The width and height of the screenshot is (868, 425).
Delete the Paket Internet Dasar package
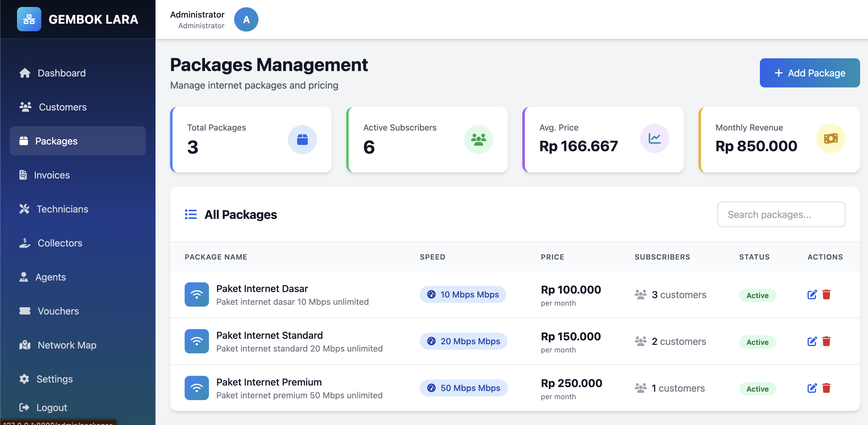point(826,295)
